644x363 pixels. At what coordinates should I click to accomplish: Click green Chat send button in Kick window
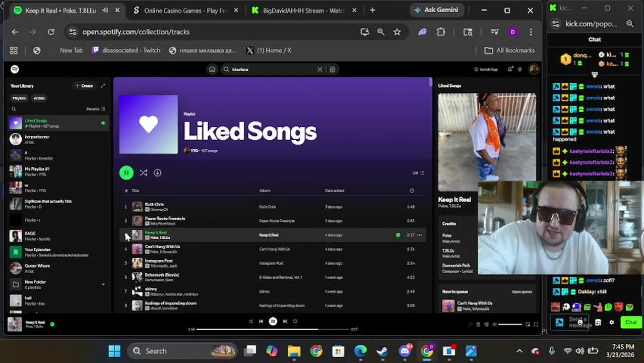pyautogui.click(x=631, y=322)
